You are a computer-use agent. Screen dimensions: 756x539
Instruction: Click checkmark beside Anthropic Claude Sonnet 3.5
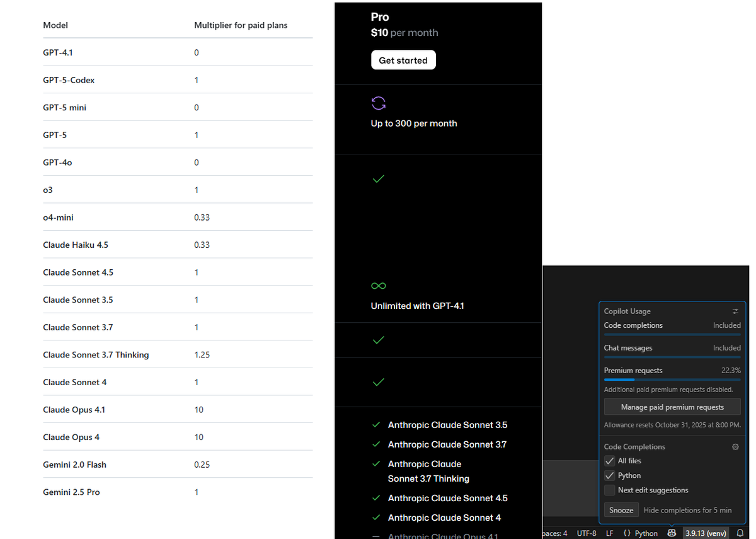(x=376, y=425)
